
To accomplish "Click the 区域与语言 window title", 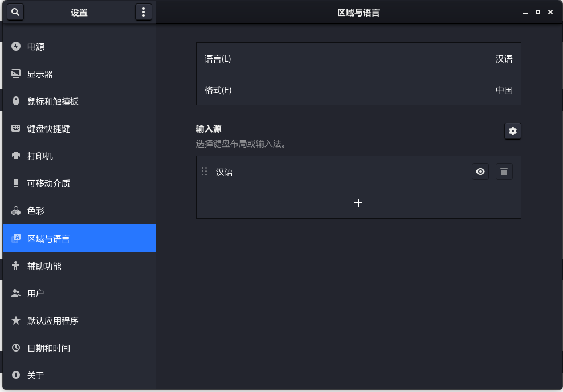I will tap(358, 13).
